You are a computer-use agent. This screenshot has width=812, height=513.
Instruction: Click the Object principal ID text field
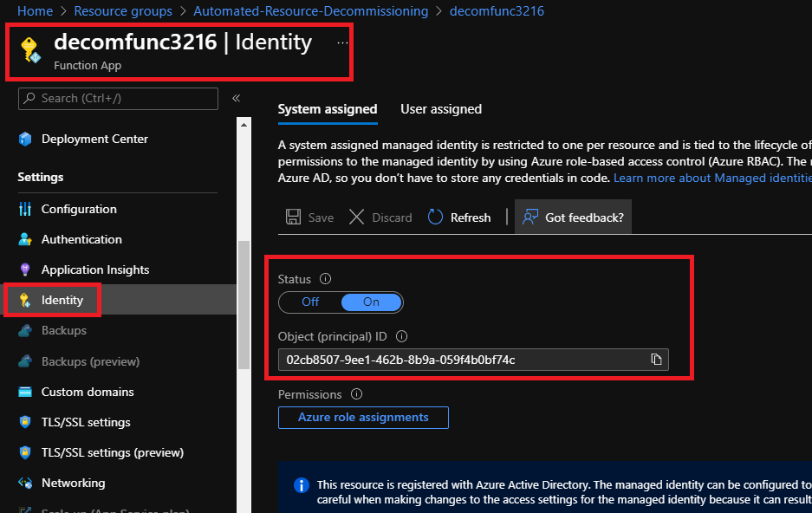473,360
